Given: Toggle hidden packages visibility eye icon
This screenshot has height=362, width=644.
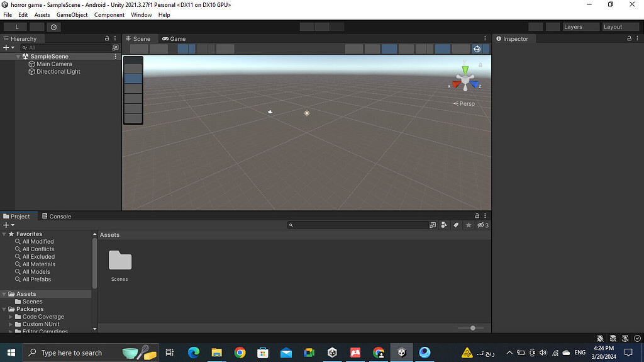Looking at the screenshot, I should point(482,225).
